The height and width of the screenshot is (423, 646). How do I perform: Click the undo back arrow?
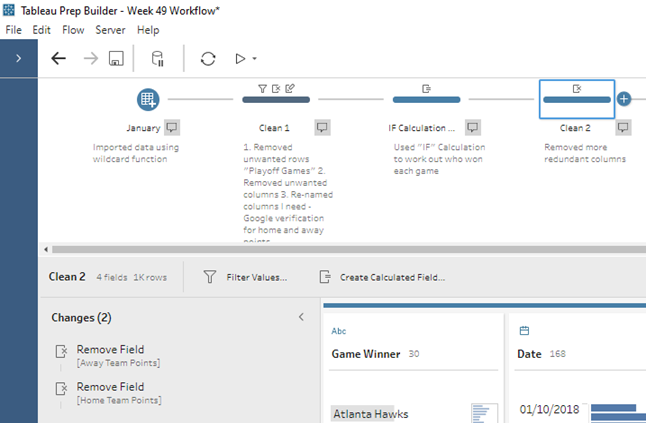[x=58, y=58]
